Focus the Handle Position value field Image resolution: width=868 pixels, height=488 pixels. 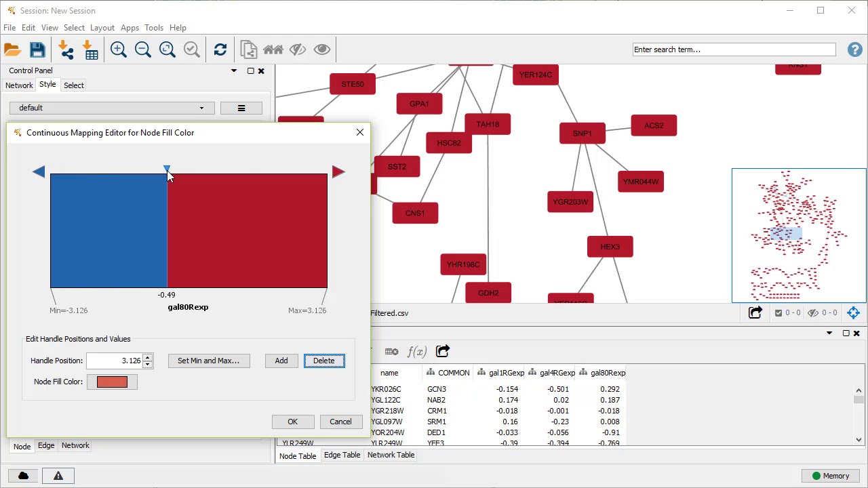[x=114, y=361]
